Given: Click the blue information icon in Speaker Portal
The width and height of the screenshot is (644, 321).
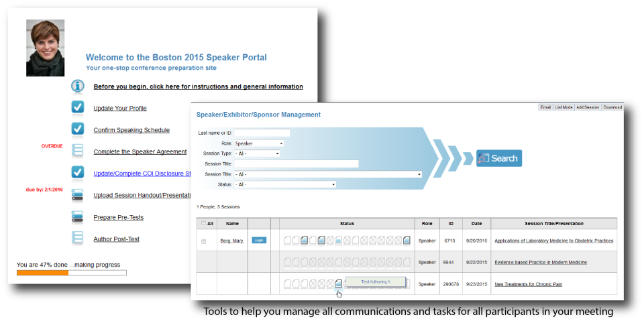Looking at the screenshot, I should (78, 86).
